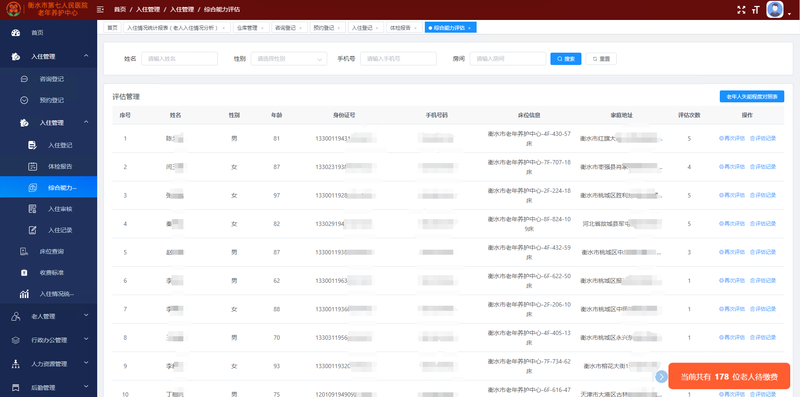
Task: Click the age cell reading 97
Action: click(276, 195)
